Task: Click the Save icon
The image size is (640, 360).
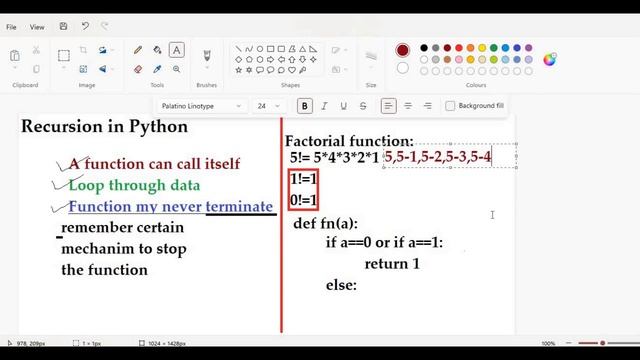Action: tap(63, 27)
